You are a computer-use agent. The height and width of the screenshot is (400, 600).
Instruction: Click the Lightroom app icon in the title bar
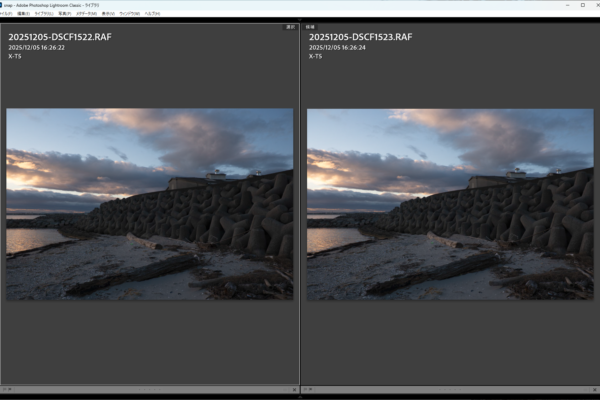4,5
